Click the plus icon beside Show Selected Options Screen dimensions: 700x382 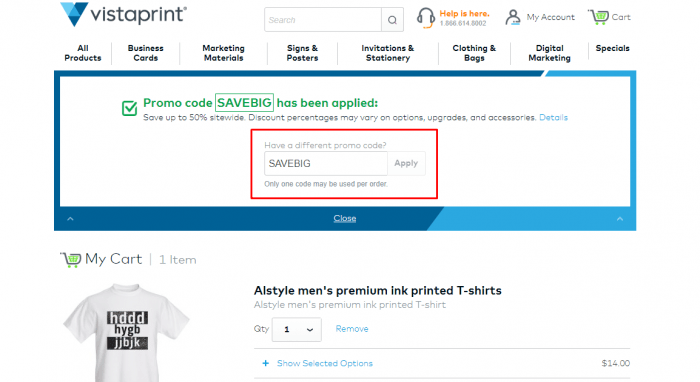point(266,363)
